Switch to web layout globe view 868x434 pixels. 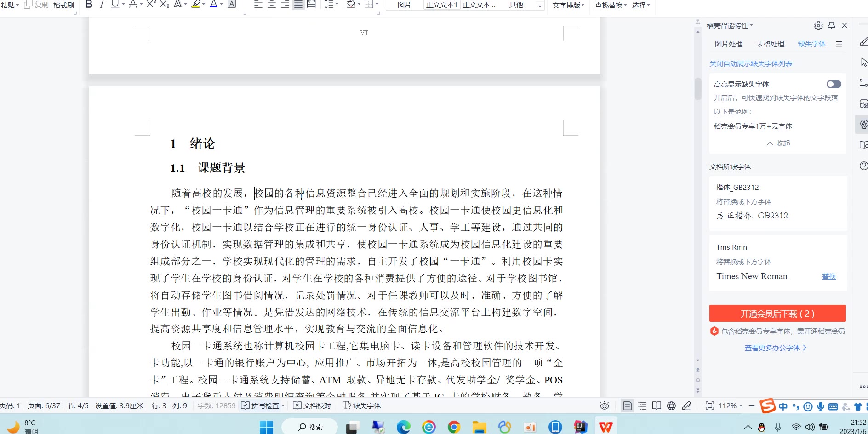point(671,405)
